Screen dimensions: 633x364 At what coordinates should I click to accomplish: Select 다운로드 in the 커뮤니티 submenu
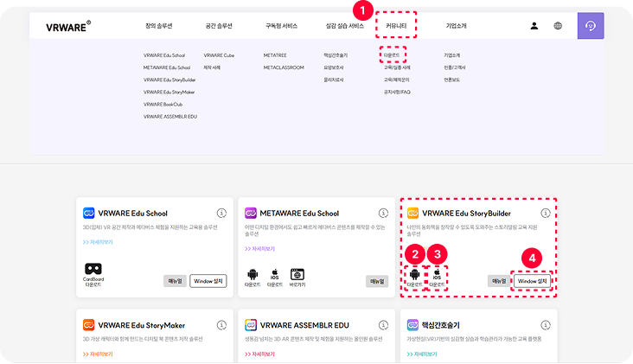tap(389, 54)
